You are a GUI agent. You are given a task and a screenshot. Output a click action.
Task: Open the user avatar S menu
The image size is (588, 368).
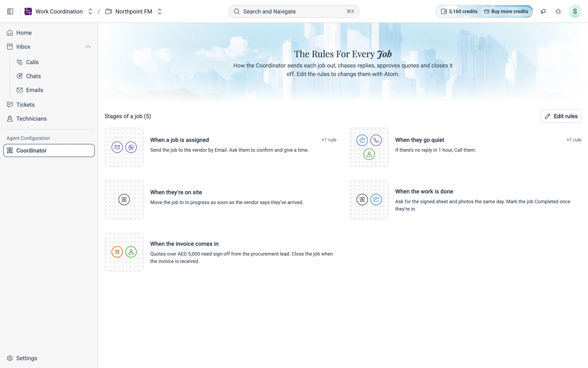575,11
